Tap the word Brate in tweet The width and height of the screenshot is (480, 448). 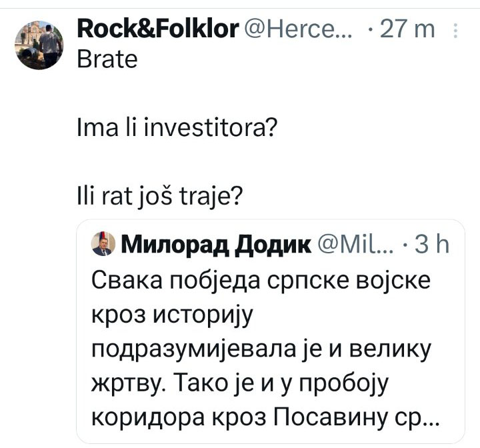(107, 59)
